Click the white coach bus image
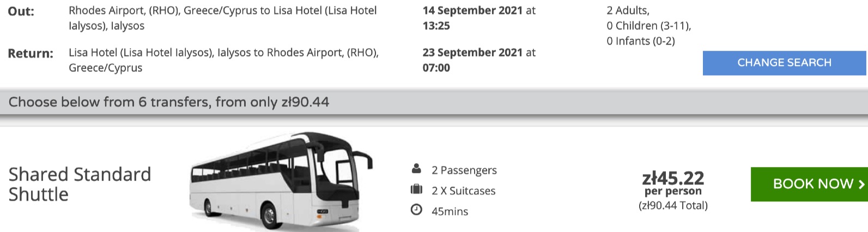This screenshot has width=868, height=232. point(281,182)
